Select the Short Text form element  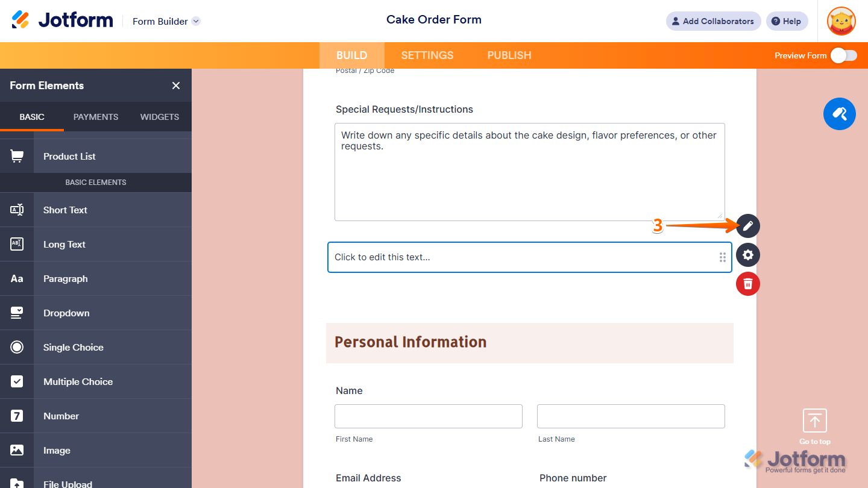coord(65,210)
